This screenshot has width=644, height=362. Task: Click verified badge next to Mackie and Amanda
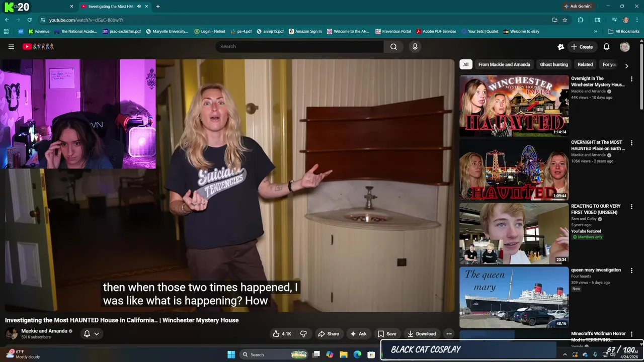tap(70, 331)
